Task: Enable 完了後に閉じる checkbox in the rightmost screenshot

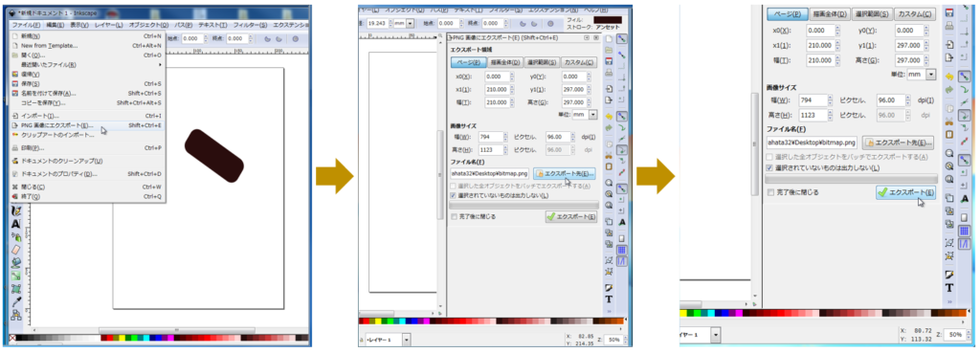Action: click(770, 192)
